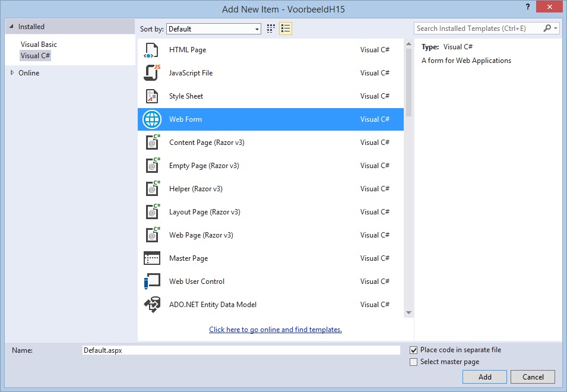The height and width of the screenshot is (392, 567).
Task: Select Visual C# in the tree
Action: point(35,56)
